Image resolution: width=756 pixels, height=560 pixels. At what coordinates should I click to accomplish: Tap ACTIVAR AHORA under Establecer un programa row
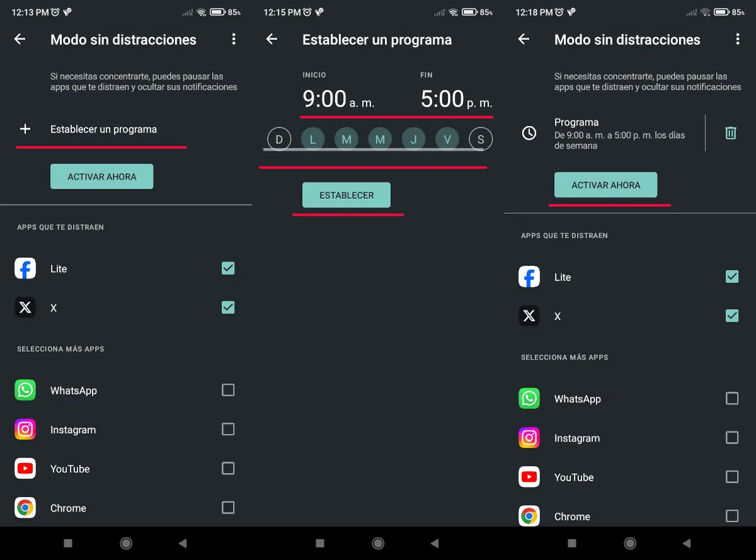(x=101, y=177)
